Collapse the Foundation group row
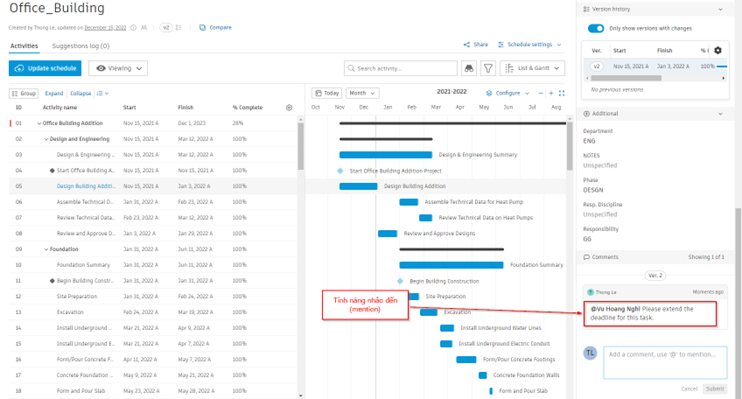Viewport: 742px width, 399px height. [46, 249]
